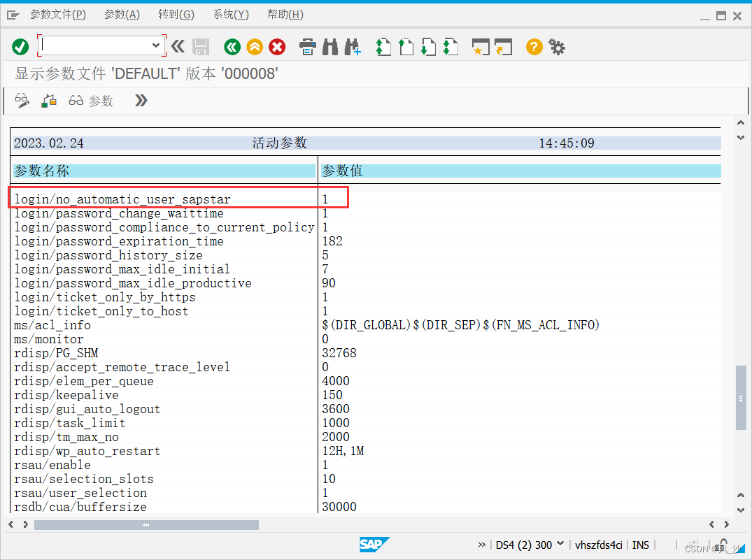Screen dimensions: 752x560
Task: Open the 转到(G) menu
Action: (x=176, y=15)
